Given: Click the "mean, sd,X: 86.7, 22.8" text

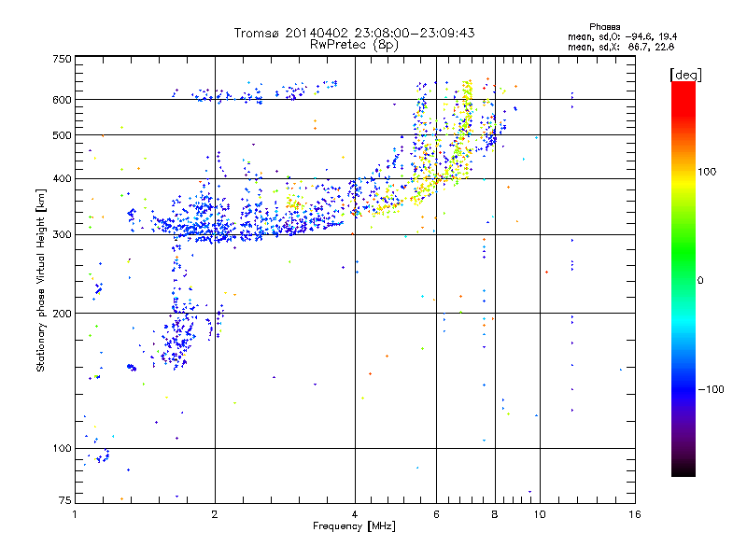Looking at the screenshot, I should click(621, 47).
